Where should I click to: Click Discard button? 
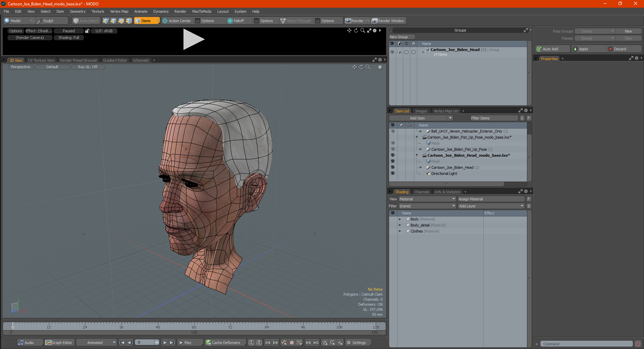coord(624,49)
